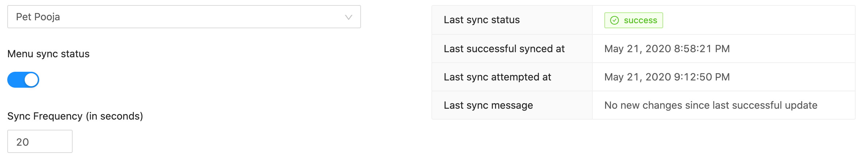Screen dimensions: 868x158
Task: Click the blue track of the sync switch
Action: pyautogui.click(x=16, y=80)
